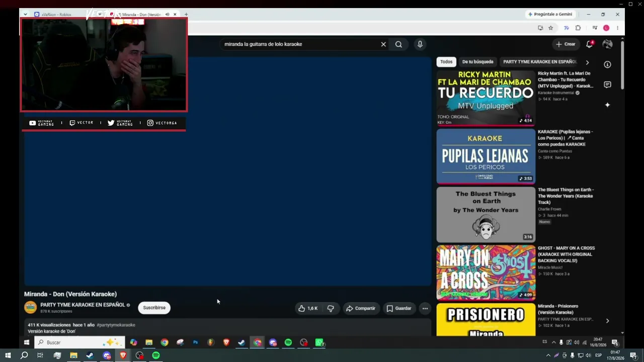Open Chrome extensions puzzle icon
Image resolution: width=644 pixels, height=362 pixels.
(578, 28)
